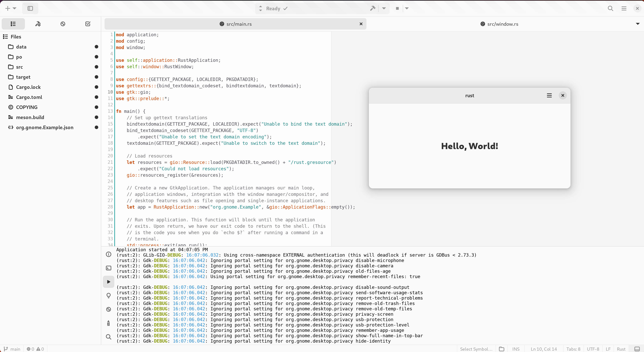Image resolution: width=644 pixels, height=352 pixels.
Task: Switch to the TODO checklist sidebar tab
Action: (x=88, y=24)
